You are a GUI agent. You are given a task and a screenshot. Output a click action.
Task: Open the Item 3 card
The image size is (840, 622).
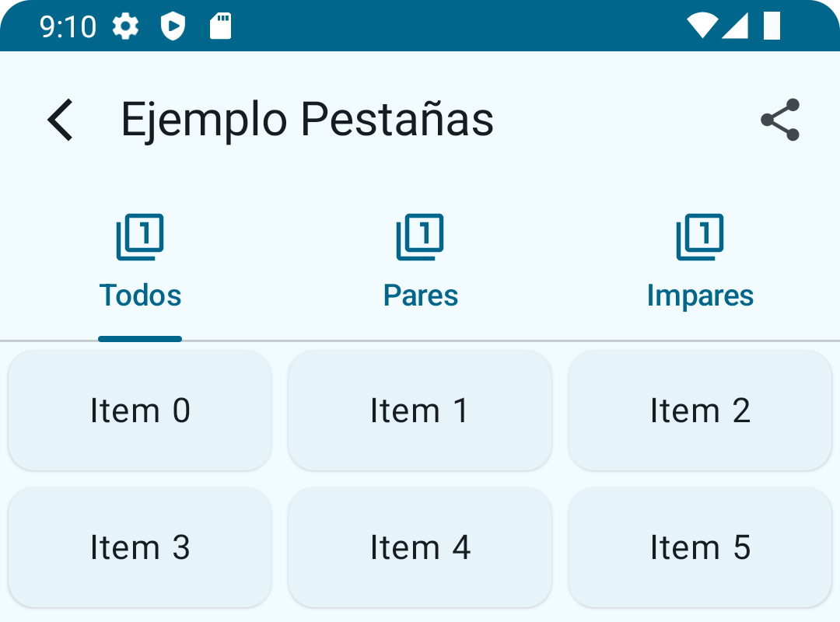(140, 547)
